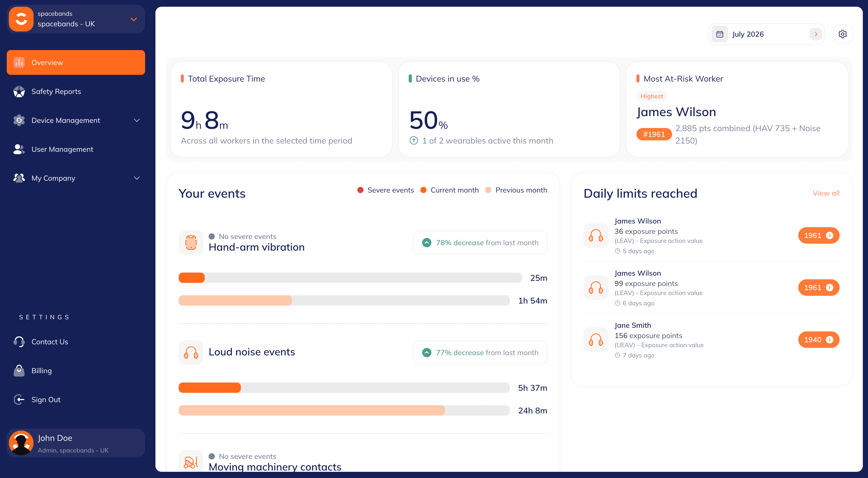Screen dimensions: 868x478
Task: Click the Hand-arm vibration heading
Action: coord(256,247)
